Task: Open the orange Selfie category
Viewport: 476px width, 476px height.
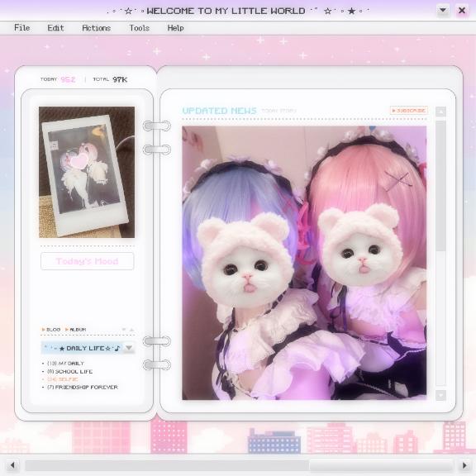Action: coord(63,379)
